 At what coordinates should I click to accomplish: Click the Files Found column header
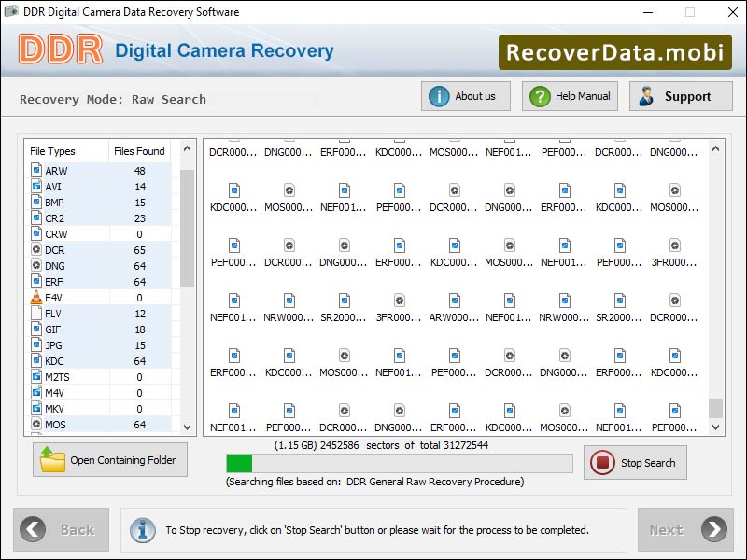(x=139, y=151)
